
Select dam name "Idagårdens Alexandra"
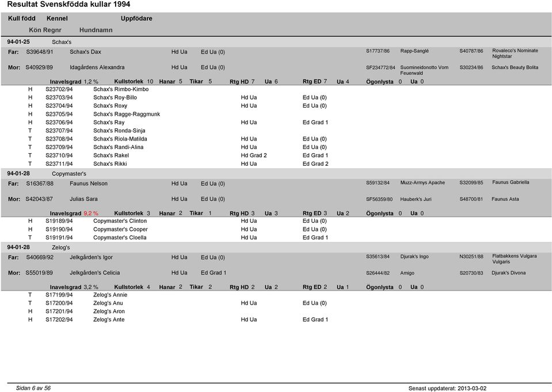pyautogui.click(x=97, y=67)
